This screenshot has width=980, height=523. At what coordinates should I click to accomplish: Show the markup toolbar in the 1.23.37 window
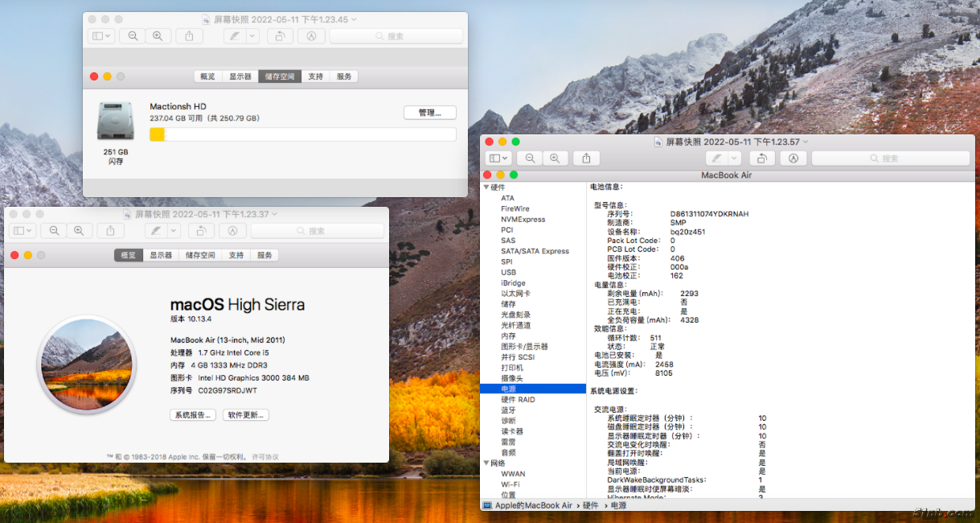point(232,231)
